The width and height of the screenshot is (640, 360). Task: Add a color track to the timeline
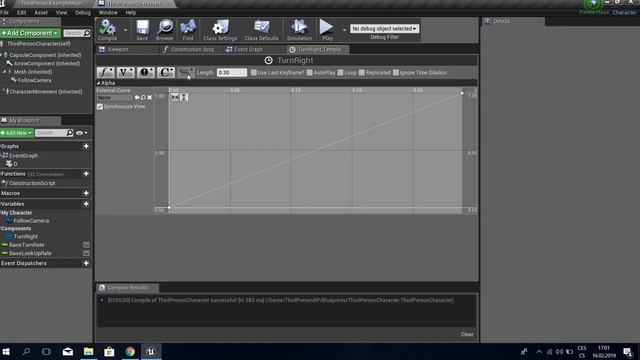point(166,72)
